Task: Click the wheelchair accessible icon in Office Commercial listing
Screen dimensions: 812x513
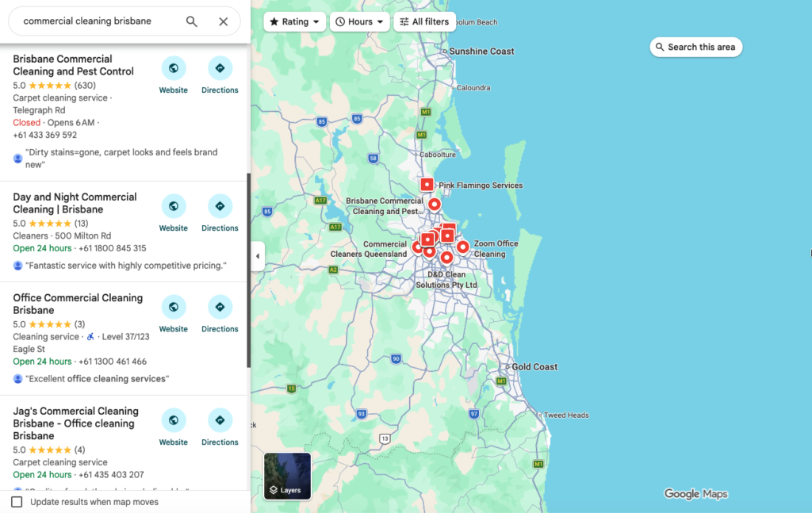Action: [90, 336]
